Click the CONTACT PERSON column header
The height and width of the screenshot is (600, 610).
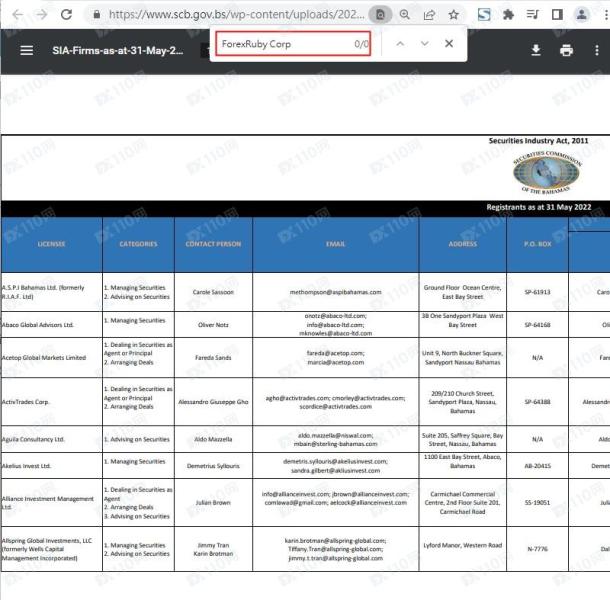(x=213, y=244)
